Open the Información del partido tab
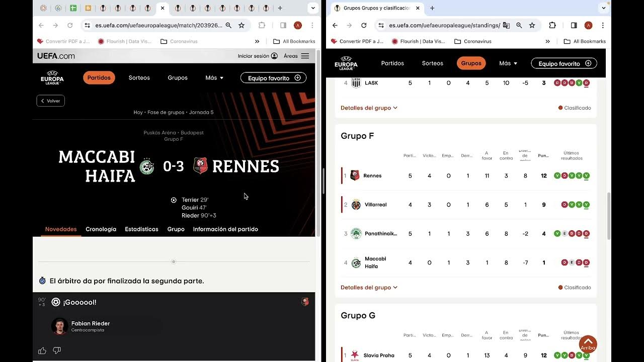Screen dimensions: 644x362 pos(225,229)
